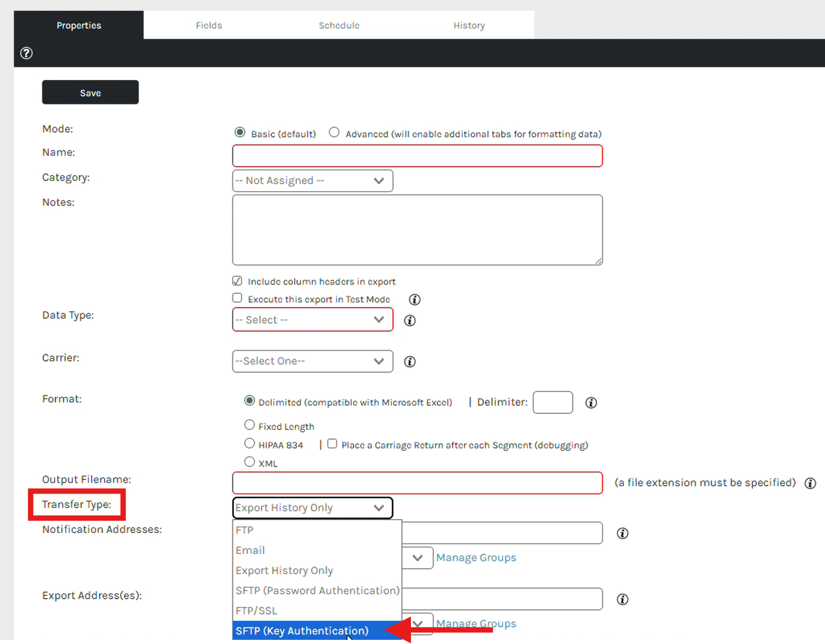
Task: Select SFTP (Key Authentication) option
Action: point(317,631)
